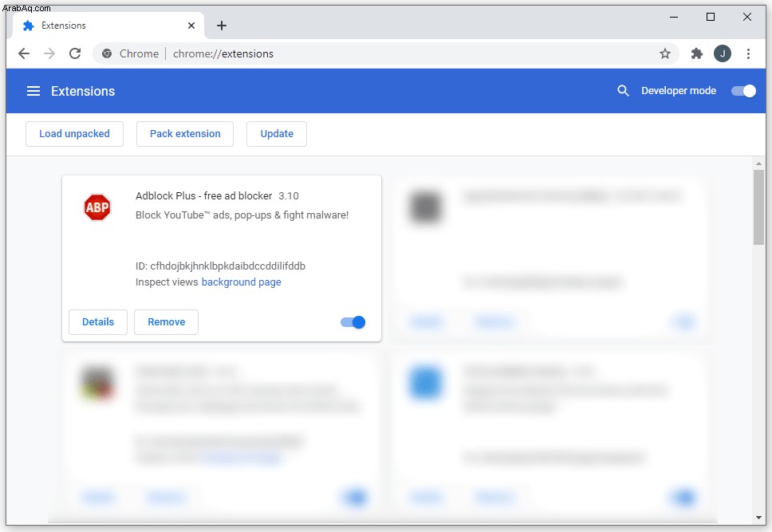This screenshot has width=772, height=532.
Task: Open the J profile avatar
Action: (723, 53)
